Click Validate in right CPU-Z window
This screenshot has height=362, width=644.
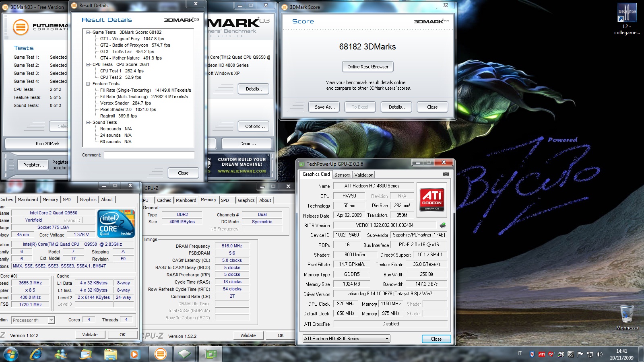pyautogui.click(x=248, y=335)
